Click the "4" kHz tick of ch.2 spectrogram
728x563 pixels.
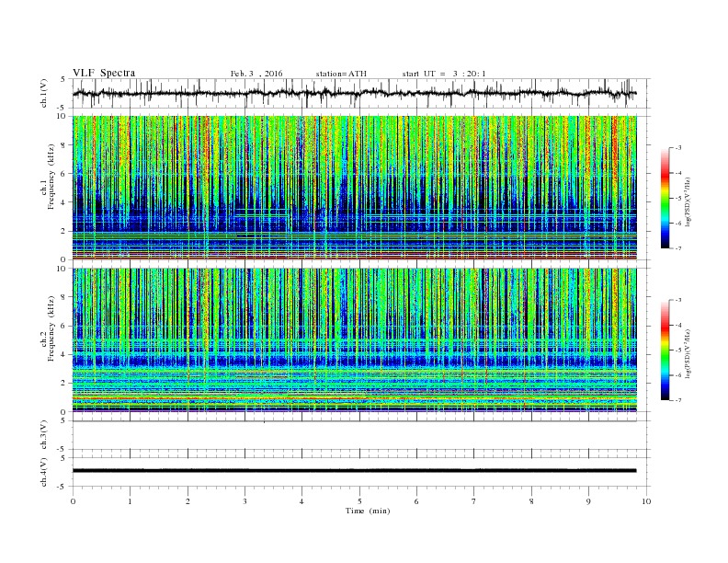[63, 354]
